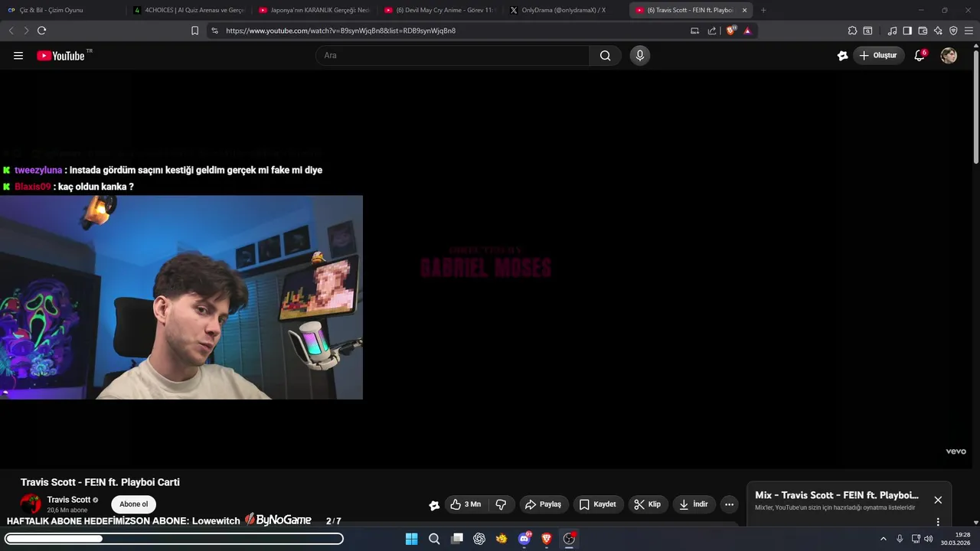The width and height of the screenshot is (980, 551).
Task: Open a new browser tab
Action: tap(763, 10)
